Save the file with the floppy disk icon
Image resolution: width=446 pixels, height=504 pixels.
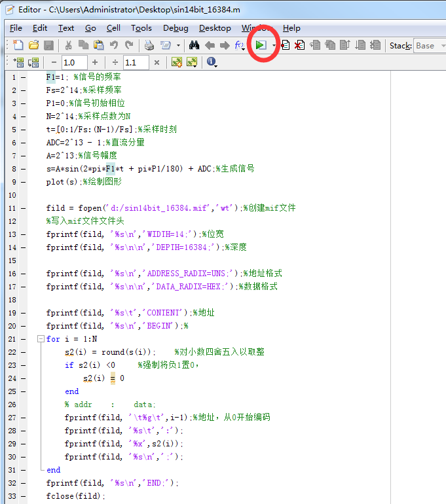pyautogui.click(x=48, y=45)
